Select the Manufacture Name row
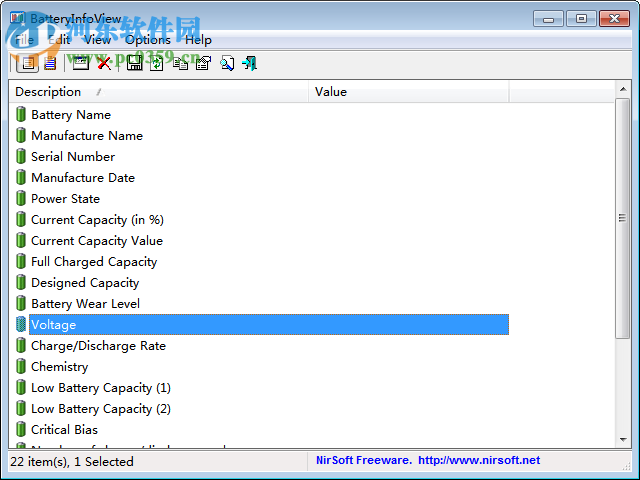640x480 pixels. point(261,136)
